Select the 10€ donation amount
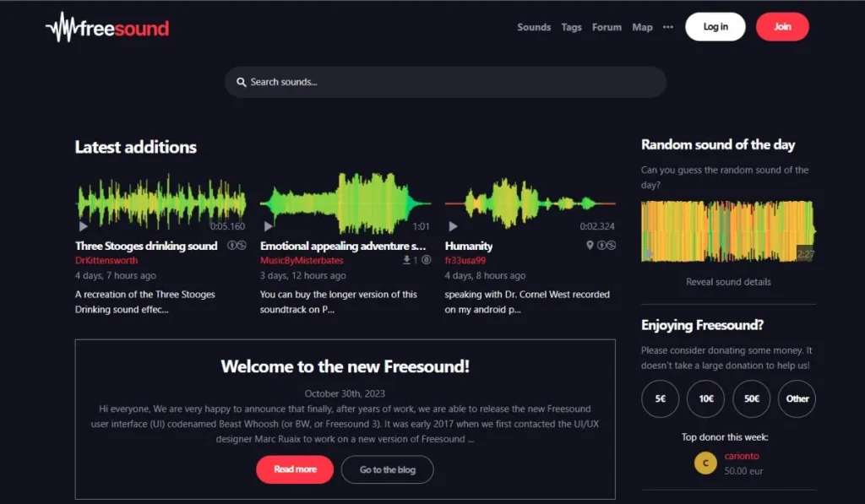This screenshot has width=865, height=504. point(705,398)
